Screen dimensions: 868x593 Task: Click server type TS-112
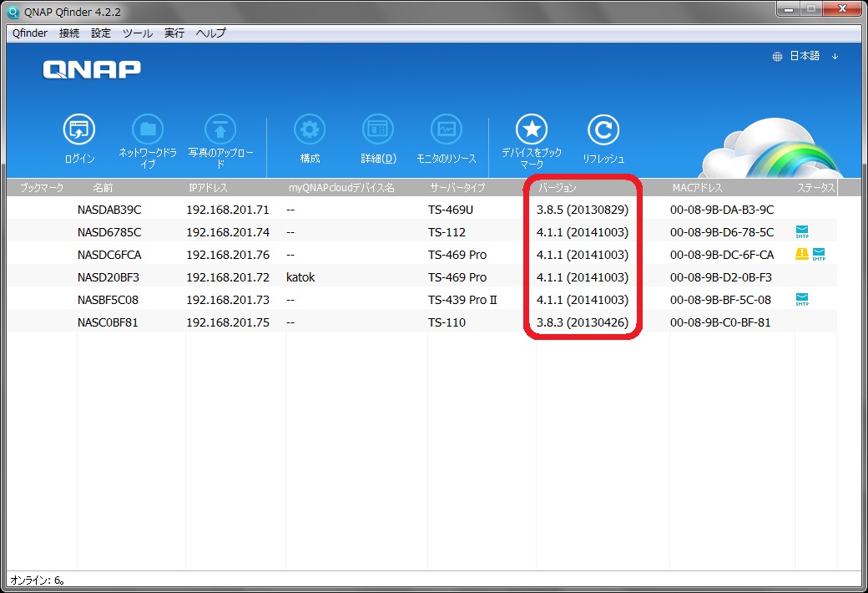pos(447,232)
